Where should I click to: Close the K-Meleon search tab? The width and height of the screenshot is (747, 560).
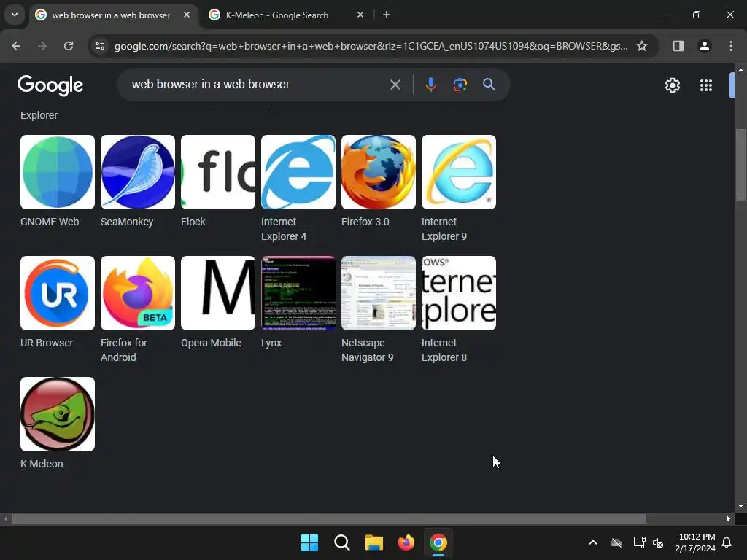[x=360, y=15]
